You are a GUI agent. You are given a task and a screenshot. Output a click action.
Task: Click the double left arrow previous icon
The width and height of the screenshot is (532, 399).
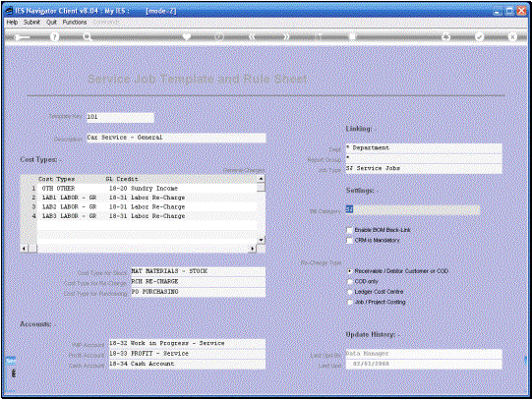coord(252,36)
